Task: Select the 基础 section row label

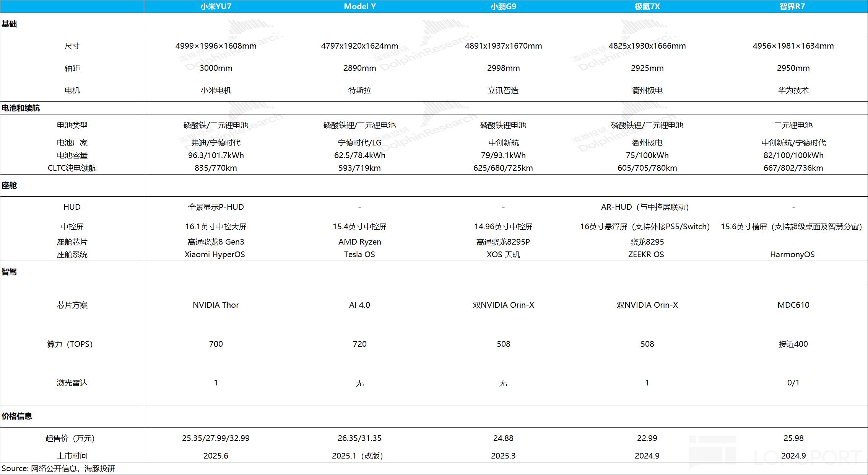Action: pyautogui.click(x=9, y=24)
